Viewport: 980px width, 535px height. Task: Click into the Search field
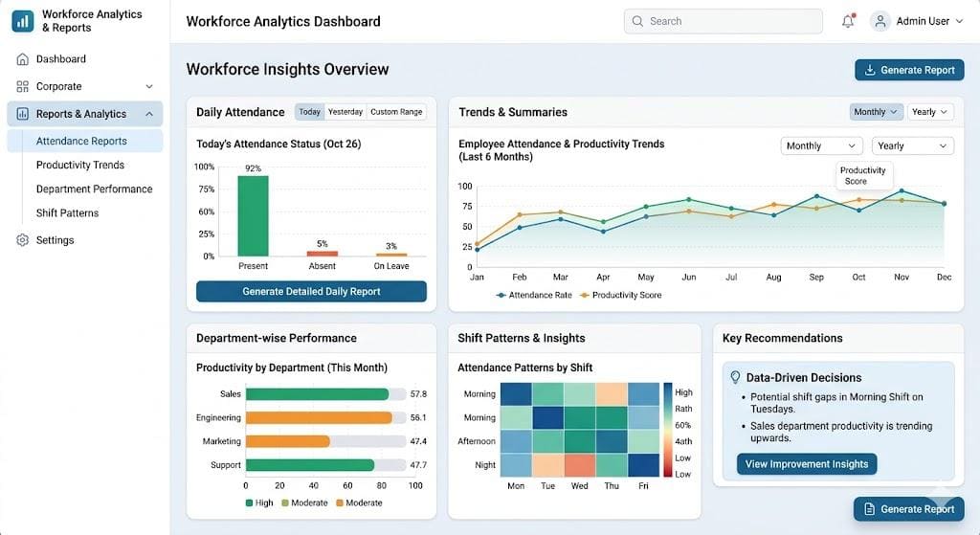point(724,21)
